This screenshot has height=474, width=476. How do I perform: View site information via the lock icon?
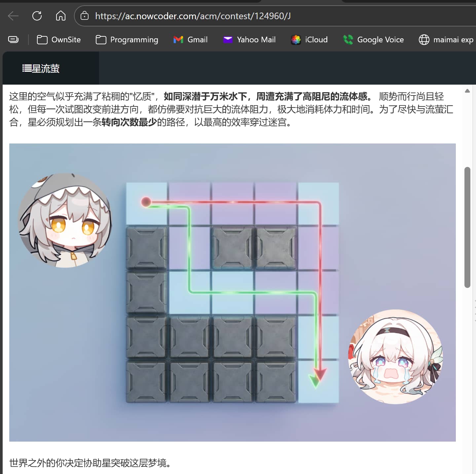click(x=85, y=16)
